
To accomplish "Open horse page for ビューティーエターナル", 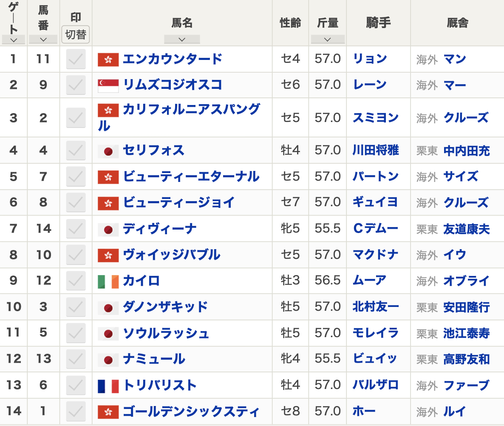I will click(x=191, y=176).
